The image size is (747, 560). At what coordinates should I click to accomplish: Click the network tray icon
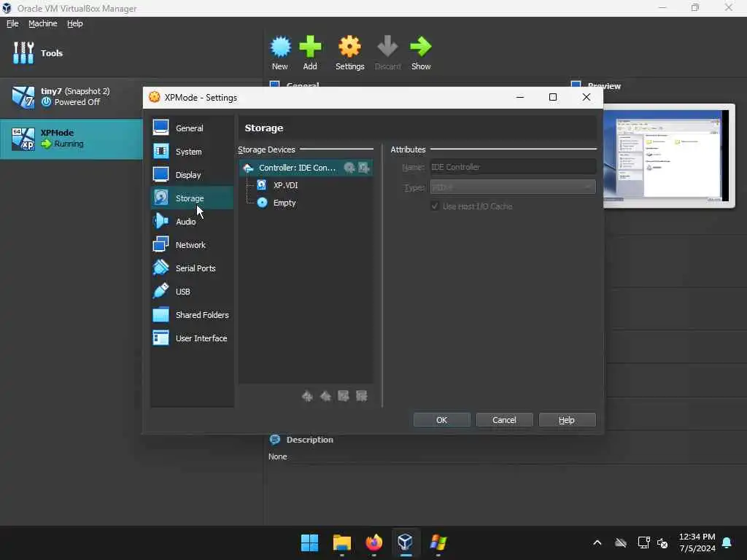coord(643,542)
